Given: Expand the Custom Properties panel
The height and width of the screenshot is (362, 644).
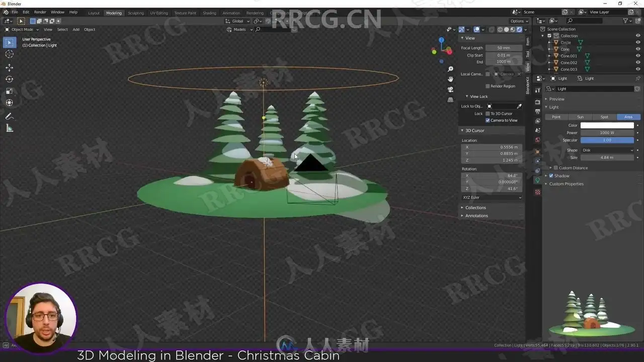Looking at the screenshot, I should click(566, 184).
